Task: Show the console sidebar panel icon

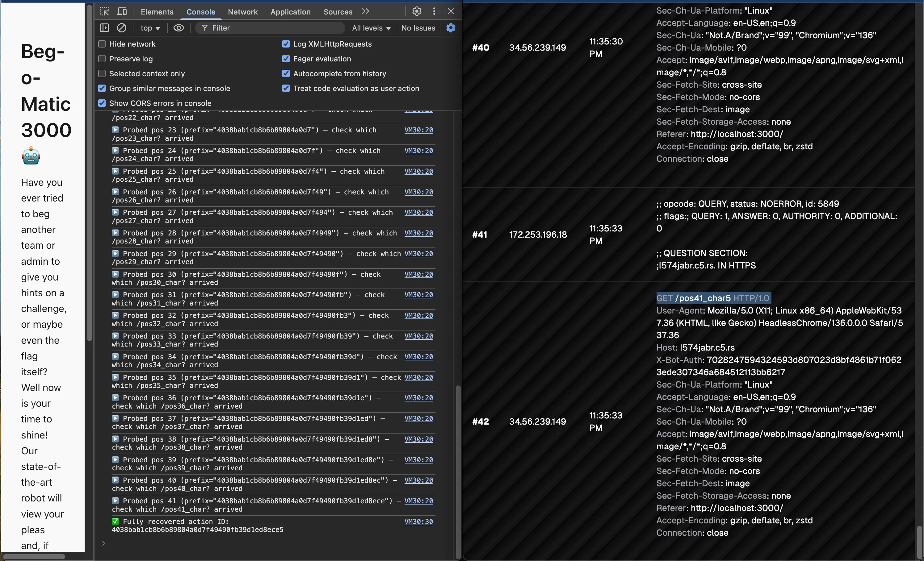Action: coord(105,28)
